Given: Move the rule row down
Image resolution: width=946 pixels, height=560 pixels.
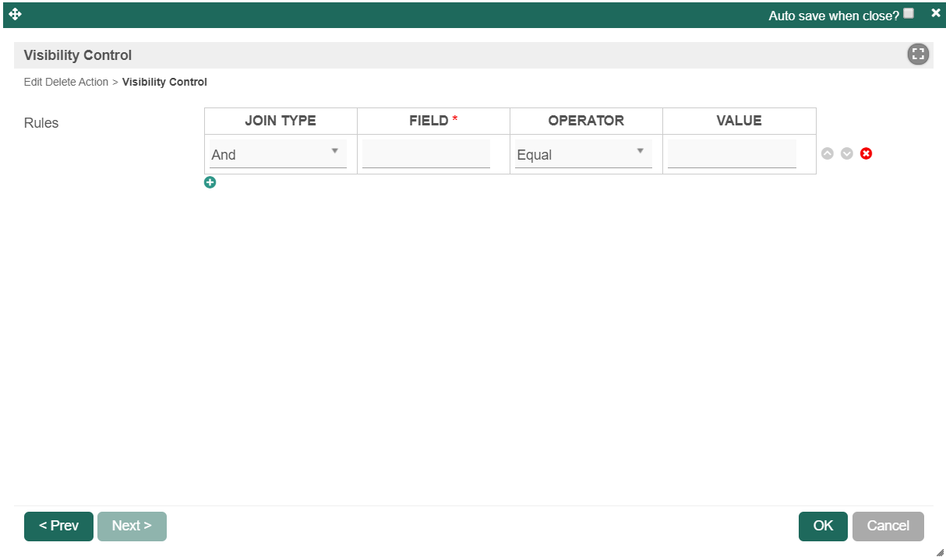Looking at the screenshot, I should coord(847,153).
